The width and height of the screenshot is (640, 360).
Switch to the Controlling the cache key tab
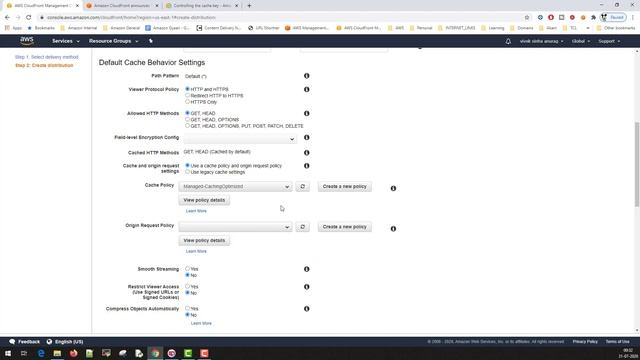point(202,6)
